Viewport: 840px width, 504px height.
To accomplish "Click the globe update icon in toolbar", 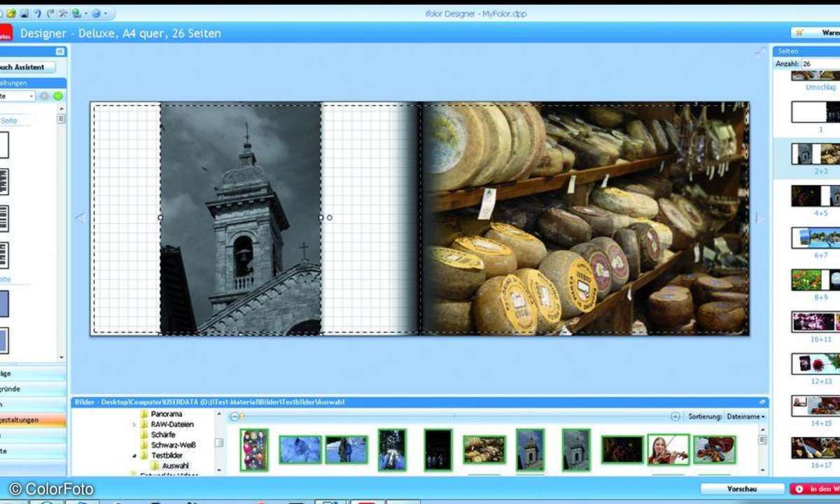I will coord(76,13).
